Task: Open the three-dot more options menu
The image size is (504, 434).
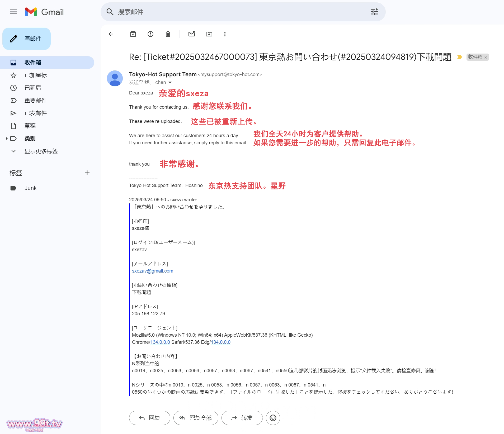Action: pyautogui.click(x=225, y=34)
